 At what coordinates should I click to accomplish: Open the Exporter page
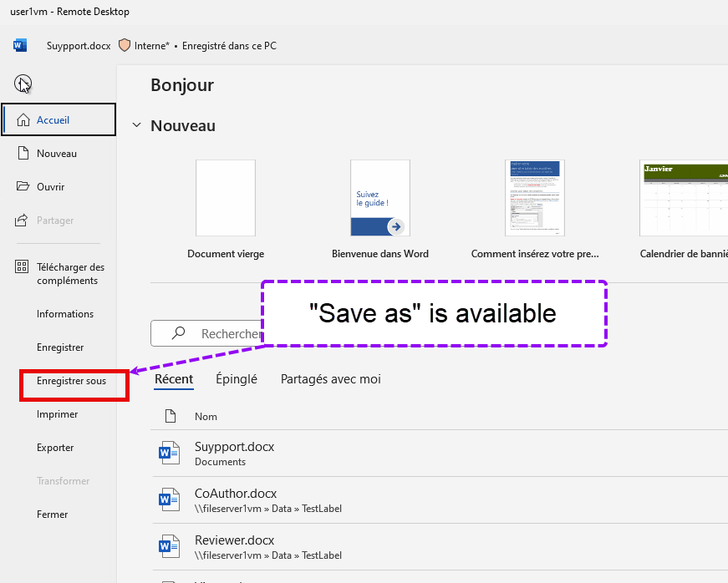59,448
